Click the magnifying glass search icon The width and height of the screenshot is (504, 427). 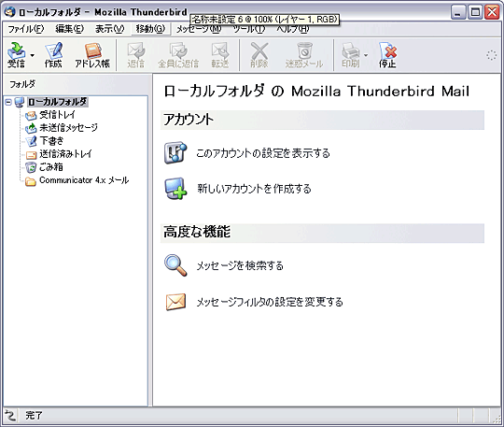pos(175,265)
